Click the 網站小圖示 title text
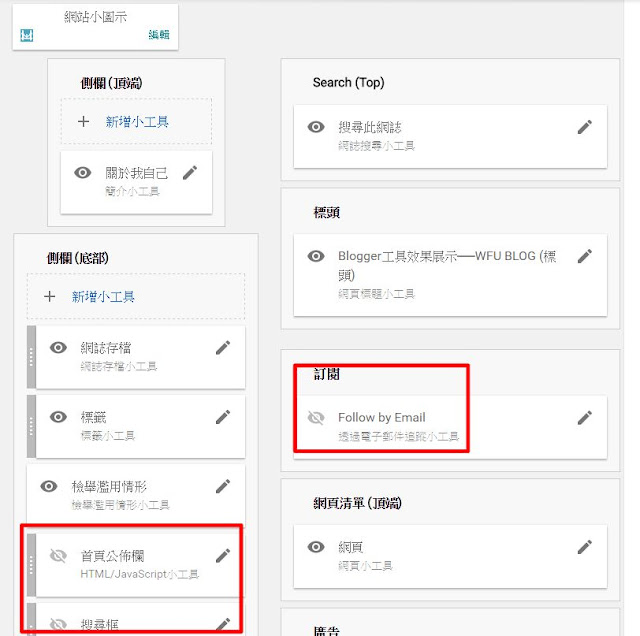The height and width of the screenshot is (636, 640). click(x=95, y=17)
